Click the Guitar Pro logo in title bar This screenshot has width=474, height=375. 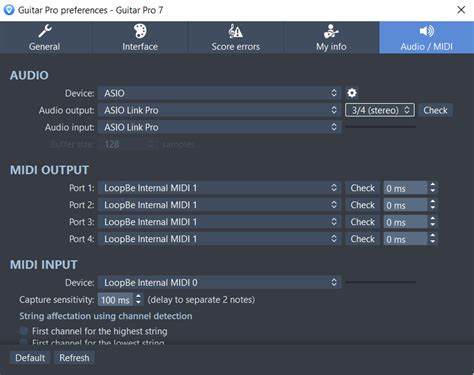[x=9, y=10]
